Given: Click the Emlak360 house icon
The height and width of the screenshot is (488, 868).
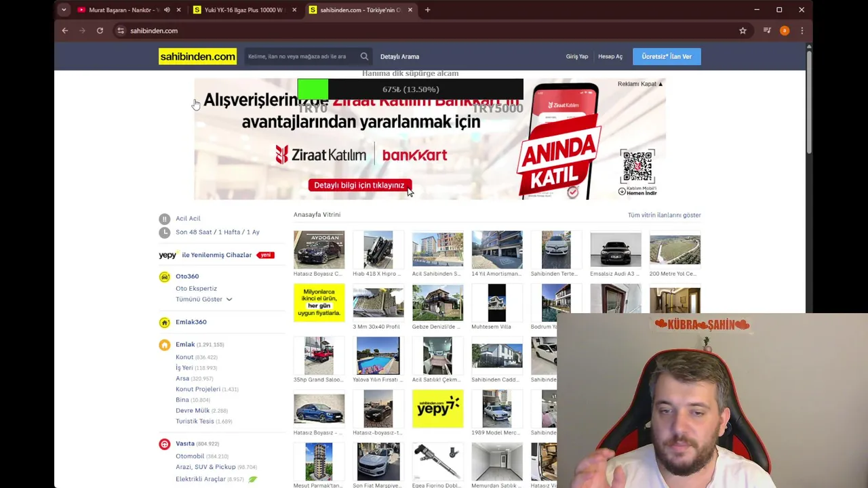Looking at the screenshot, I should coord(164,323).
